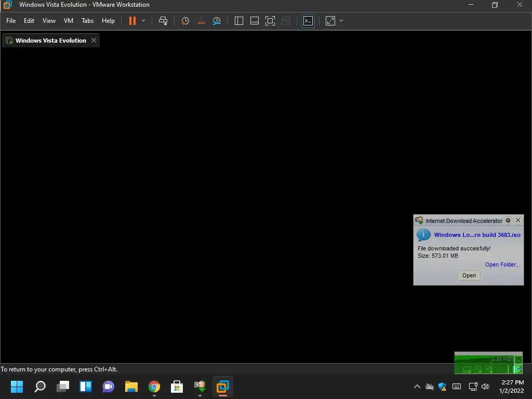Screen dimensions: 532x399
Task: Expand the power options dropdown arrow
Action: (143, 21)
